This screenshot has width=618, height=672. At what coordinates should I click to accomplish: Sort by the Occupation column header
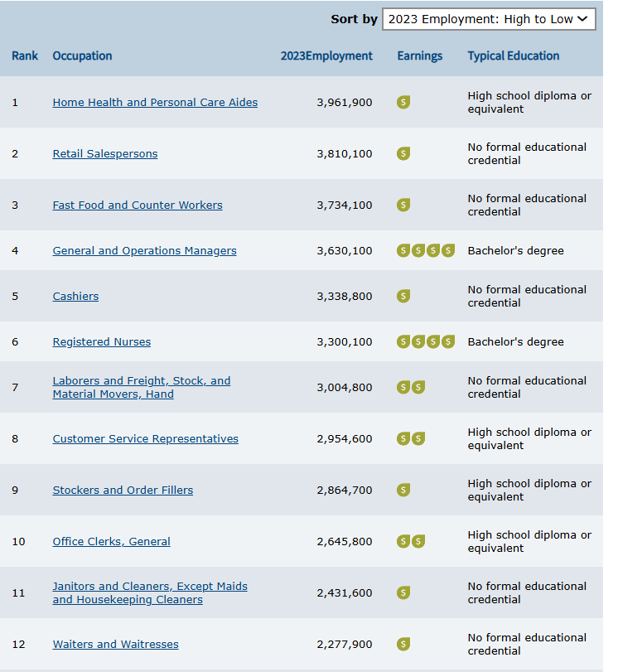pos(82,56)
